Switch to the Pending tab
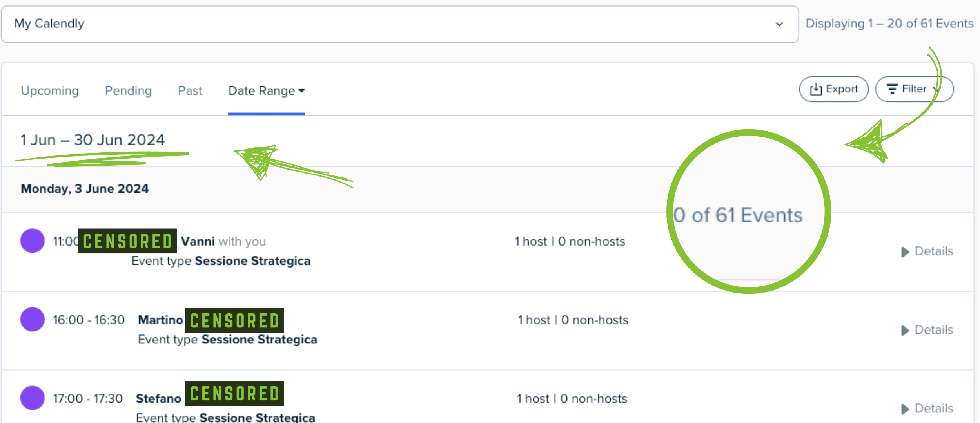The width and height of the screenshot is (980, 423). click(x=128, y=91)
